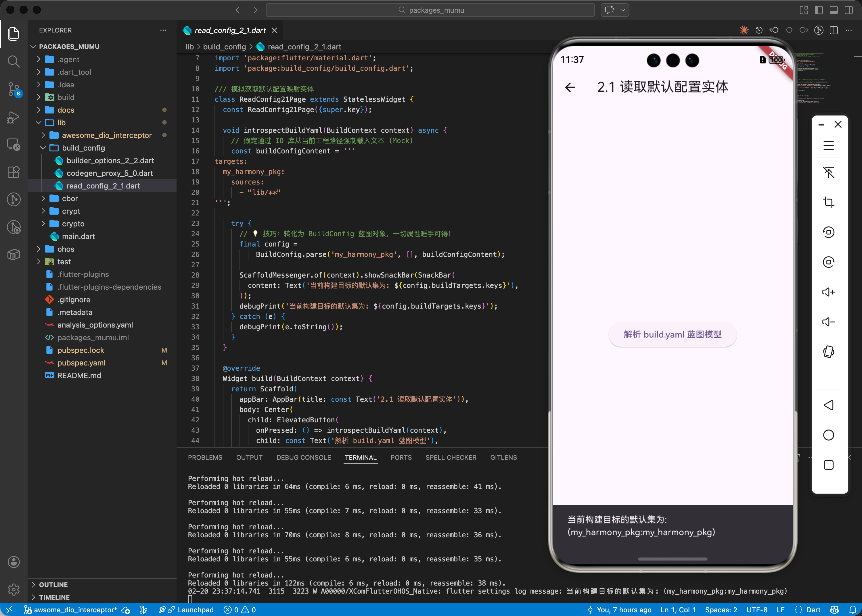Open the Search view in activity bar
The height and width of the screenshot is (616, 862).
pos(14,61)
